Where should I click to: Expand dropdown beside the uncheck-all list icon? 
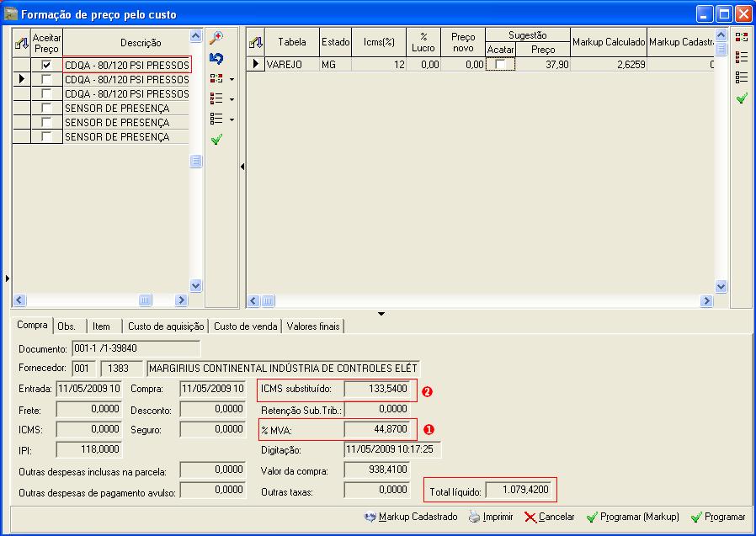[232, 119]
